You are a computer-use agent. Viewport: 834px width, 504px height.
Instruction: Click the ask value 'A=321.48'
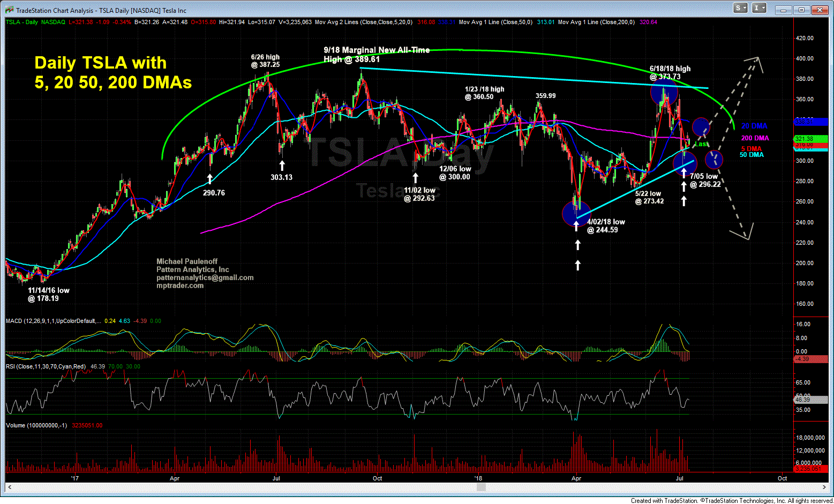pyautogui.click(x=175, y=22)
